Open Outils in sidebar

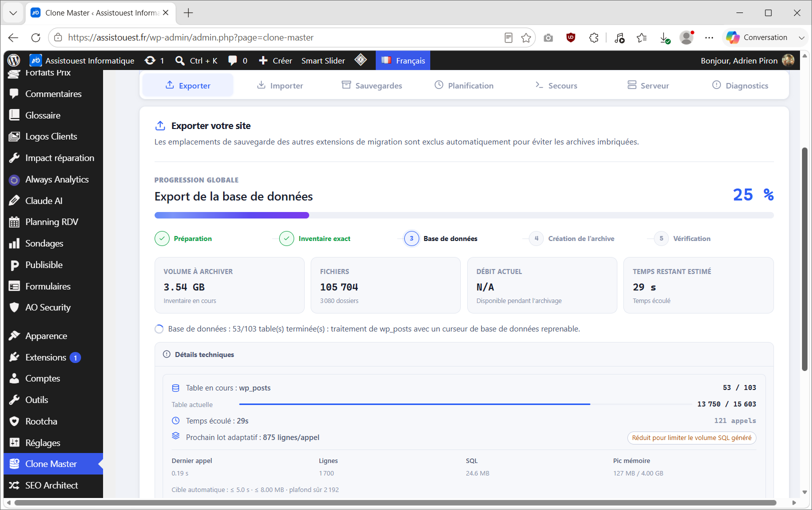click(x=53, y=400)
